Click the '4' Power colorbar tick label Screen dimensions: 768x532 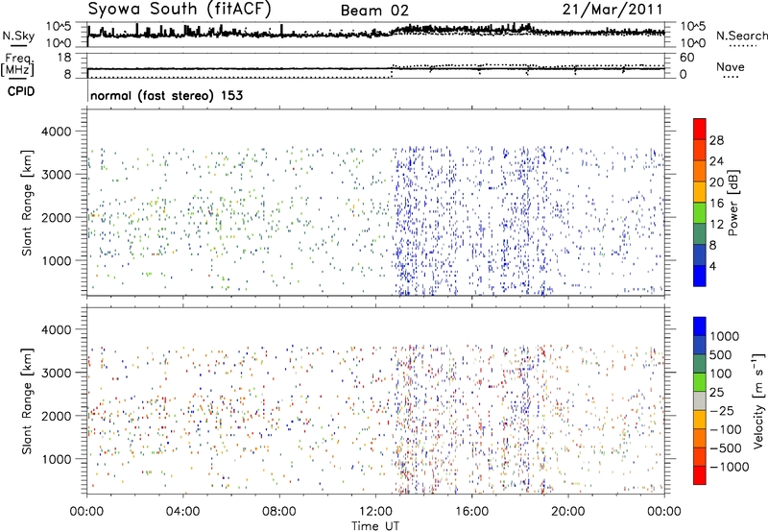tap(712, 266)
